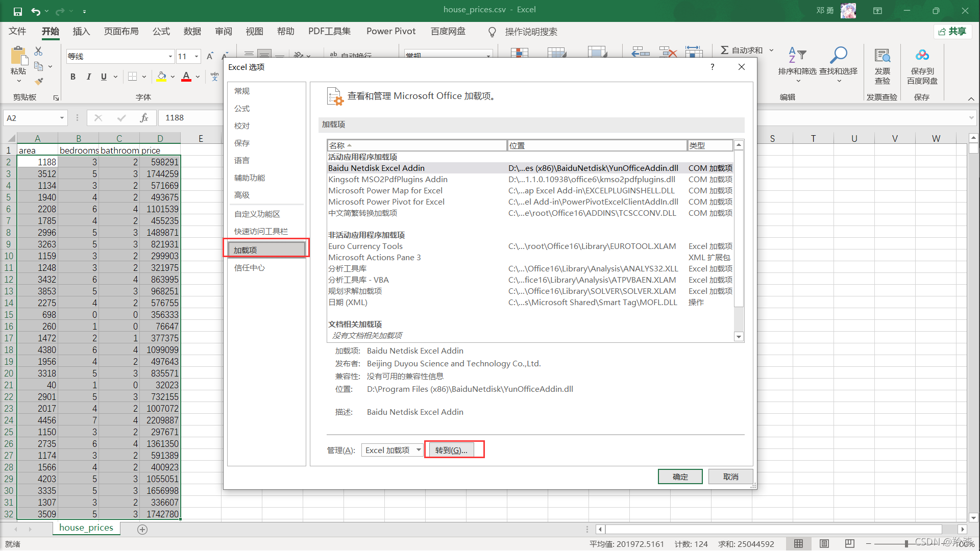Switch to the 插入 Insert tab
Image resolution: width=980 pixels, height=551 pixels.
(81, 32)
